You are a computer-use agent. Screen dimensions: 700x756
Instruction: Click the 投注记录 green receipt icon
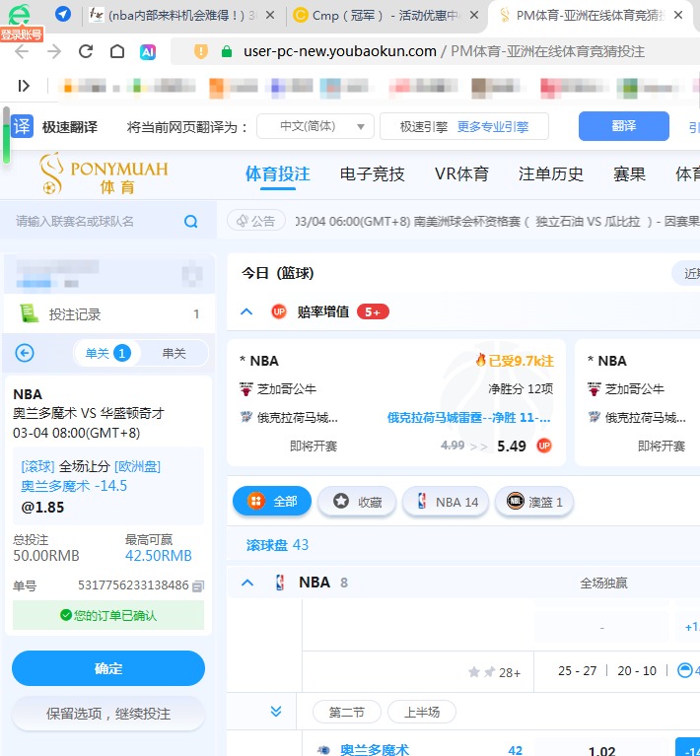29,313
